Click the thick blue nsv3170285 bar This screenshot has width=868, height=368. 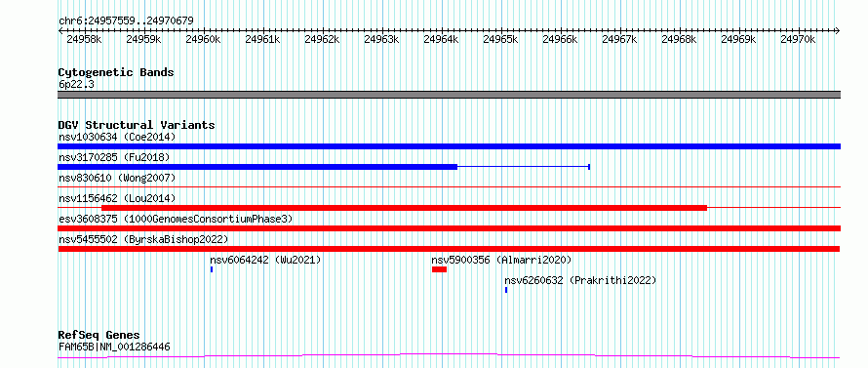point(257,167)
